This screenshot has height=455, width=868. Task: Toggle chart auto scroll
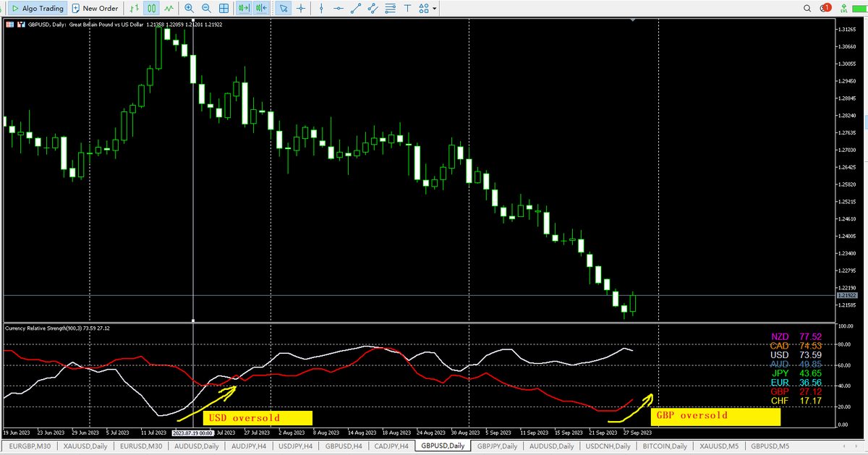pos(244,9)
